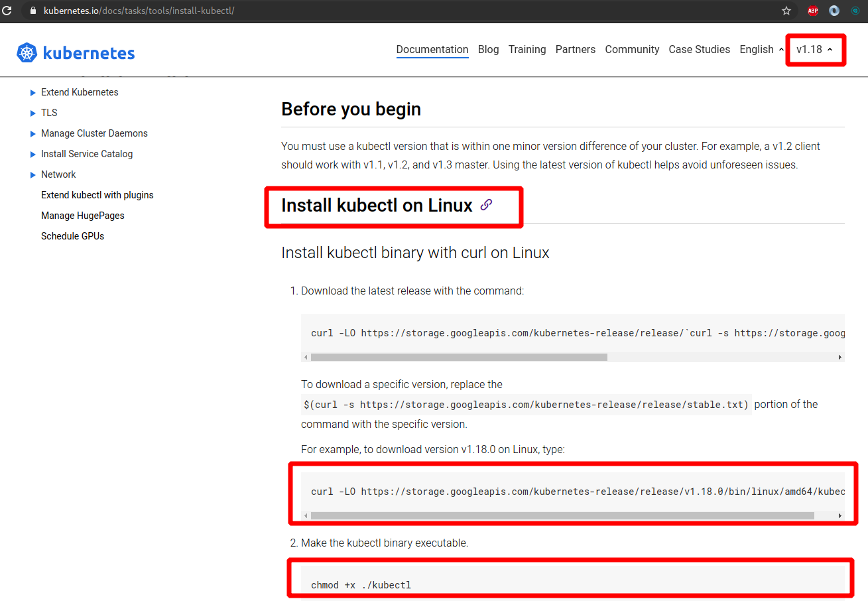Click 'Download the latest release with the command' text
Viewport: 868px width, 601px height.
click(x=412, y=291)
